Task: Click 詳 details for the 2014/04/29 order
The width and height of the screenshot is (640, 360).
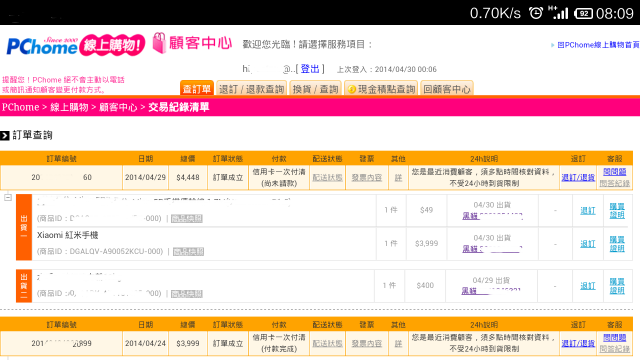Action: (398, 178)
